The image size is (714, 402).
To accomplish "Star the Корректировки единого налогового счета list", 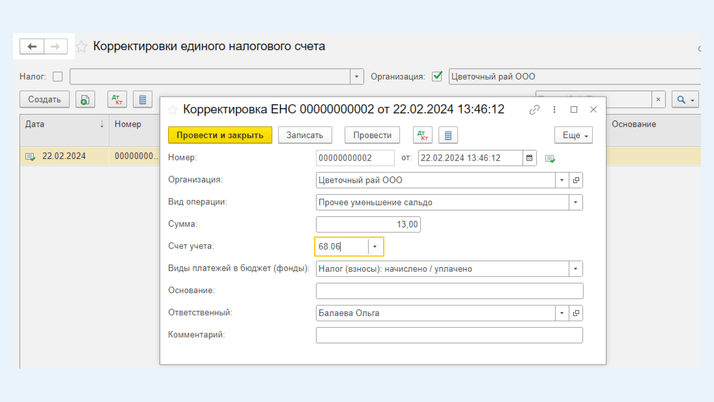I will (x=82, y=46).
